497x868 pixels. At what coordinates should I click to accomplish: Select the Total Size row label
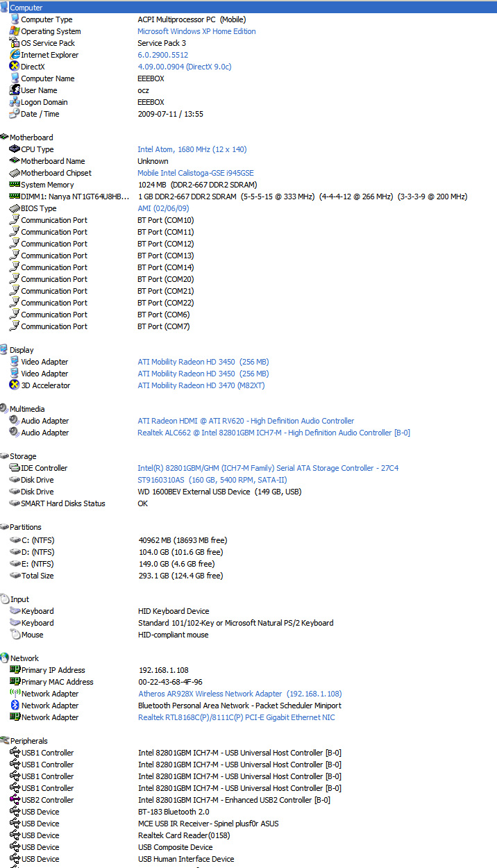(37, 576)
